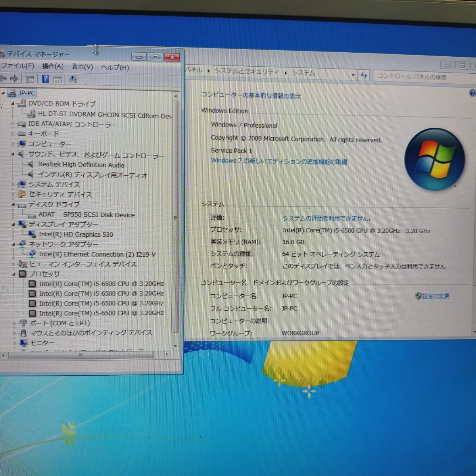Screen dimensions: 476x476
Task: Click the JP-PC computer icon in tree
Action: pos(12,93)
